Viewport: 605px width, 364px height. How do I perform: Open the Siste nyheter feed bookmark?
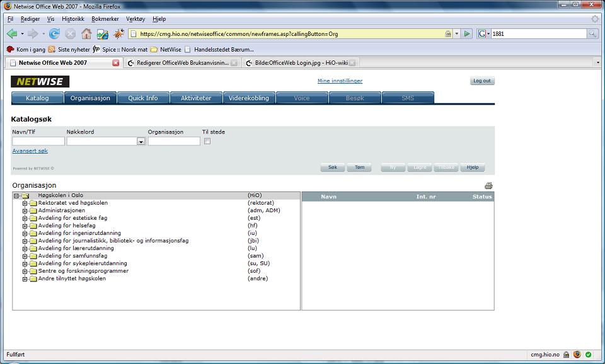69,49
